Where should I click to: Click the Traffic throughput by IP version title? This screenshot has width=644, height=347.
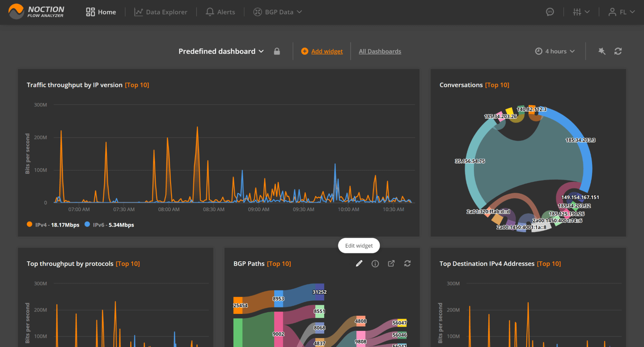pos(74,85)
